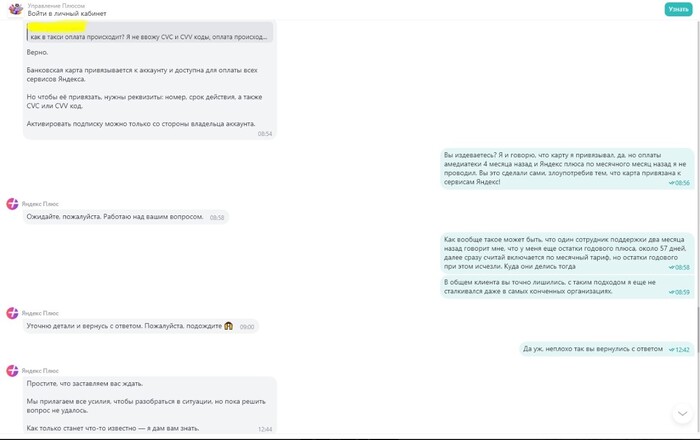The width and height of the screenshot is (700, 440).
Task: Click the Управление Плюсом header title
Action: click(x=56, y=6)
